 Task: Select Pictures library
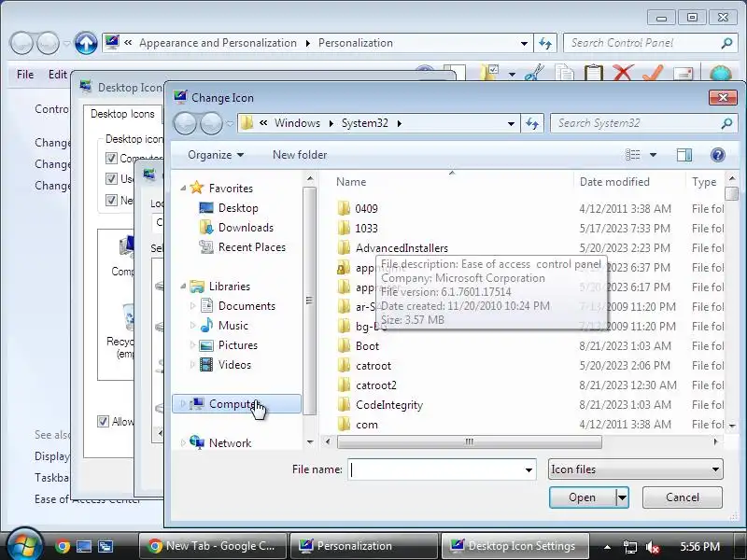tap(238, 344)
